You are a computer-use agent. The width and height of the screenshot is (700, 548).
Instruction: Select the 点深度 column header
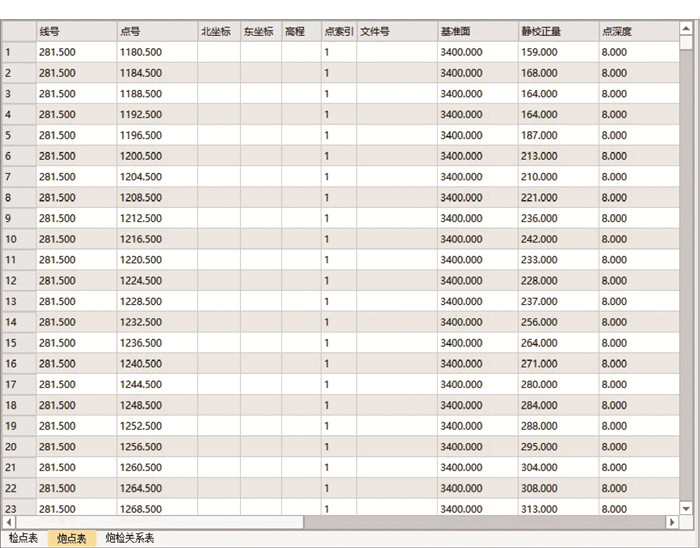[638, 31]
